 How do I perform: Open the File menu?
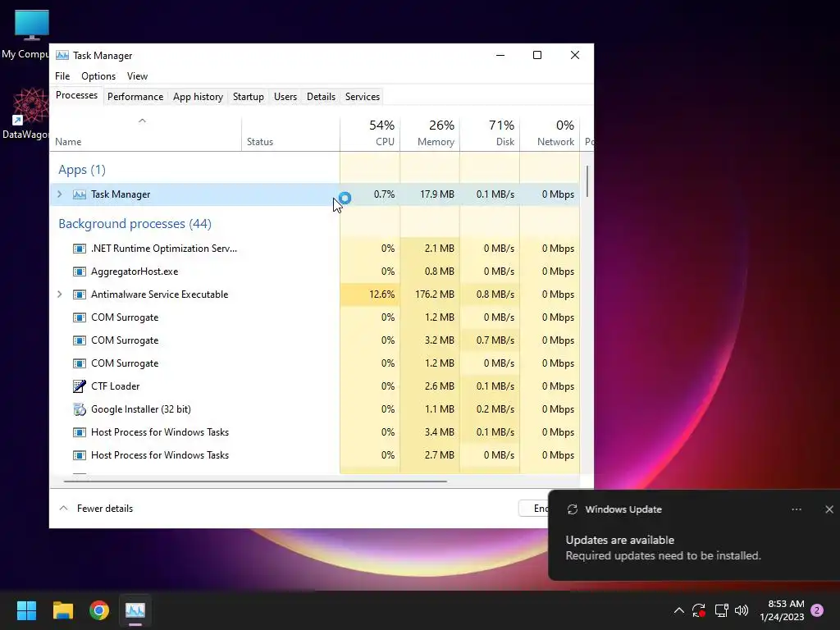[62, 76]
